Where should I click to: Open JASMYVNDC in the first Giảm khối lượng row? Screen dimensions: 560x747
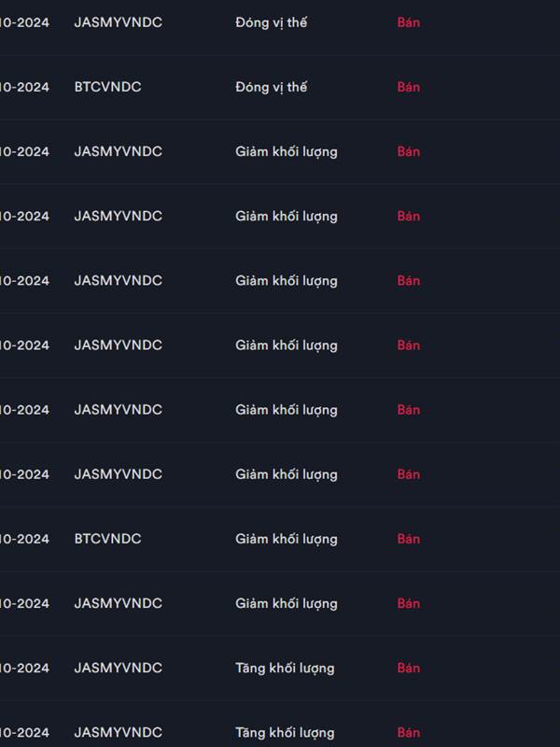tap(119, 151)
